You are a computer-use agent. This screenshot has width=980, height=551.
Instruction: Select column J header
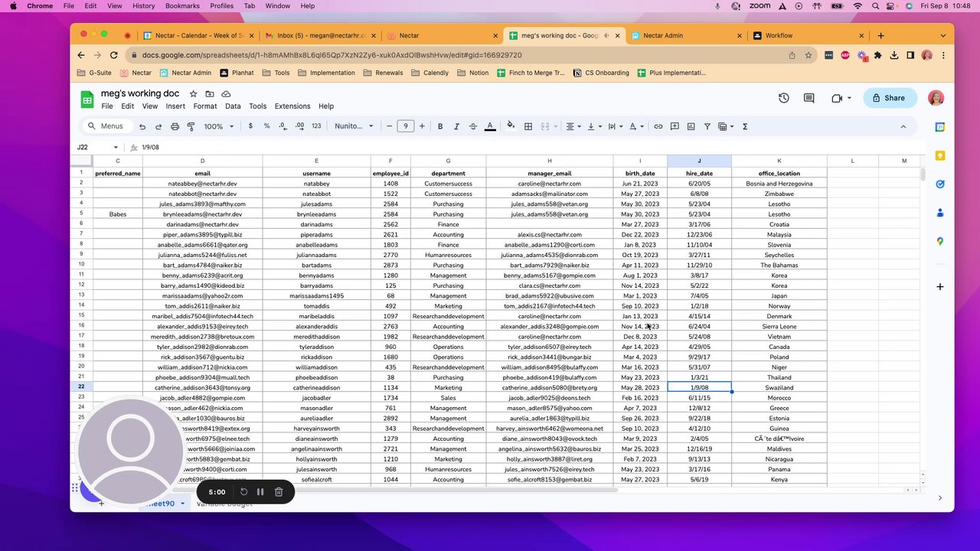699,161
